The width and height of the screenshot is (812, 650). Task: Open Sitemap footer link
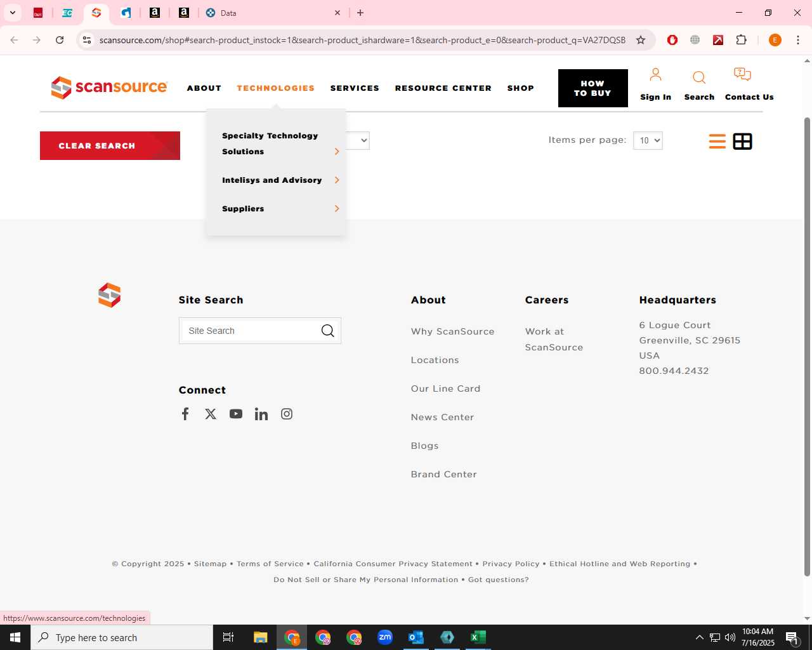pyautogui.click(x=210, y=564)
